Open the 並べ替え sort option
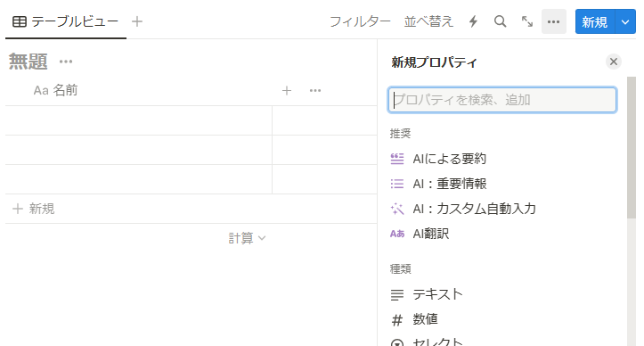The width and height of the screenshot is (644, 346). (428, 21)
